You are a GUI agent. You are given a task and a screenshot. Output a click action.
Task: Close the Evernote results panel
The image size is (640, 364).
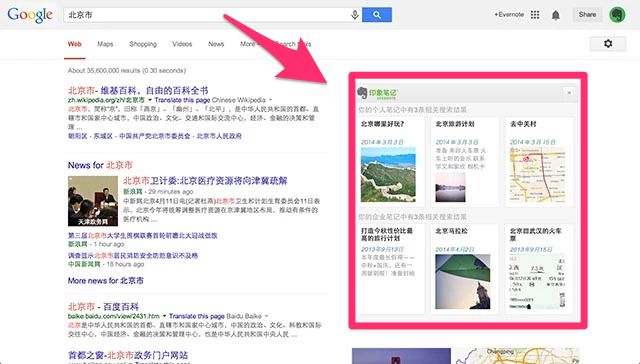(x=569, y=93)
